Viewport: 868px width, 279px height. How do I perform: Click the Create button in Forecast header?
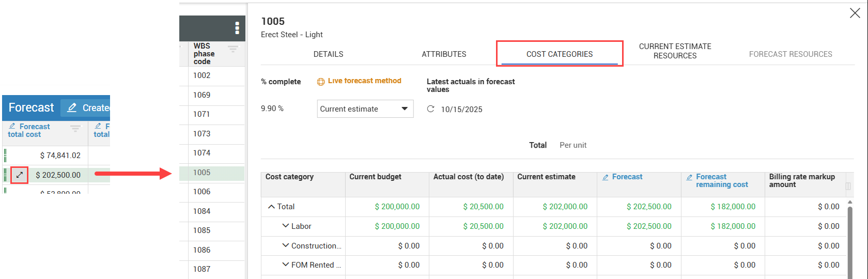pyautogui.click(x=88, y=108)
